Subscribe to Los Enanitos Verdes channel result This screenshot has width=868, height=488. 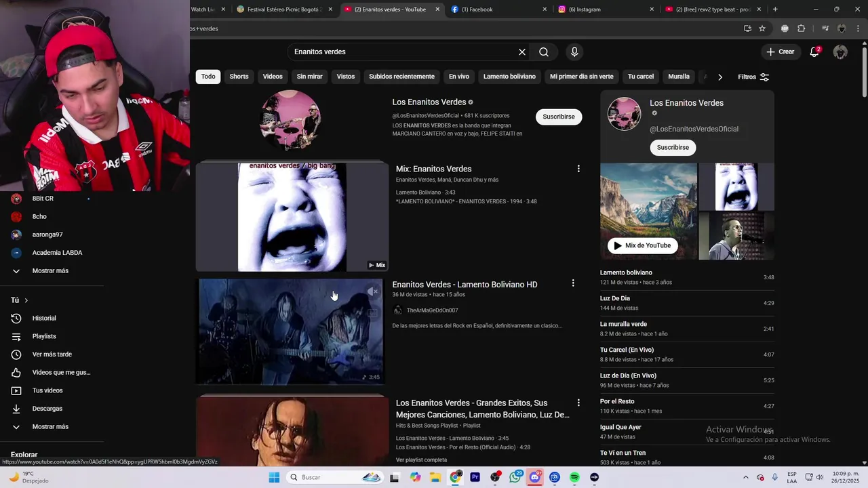coord(559,117)
